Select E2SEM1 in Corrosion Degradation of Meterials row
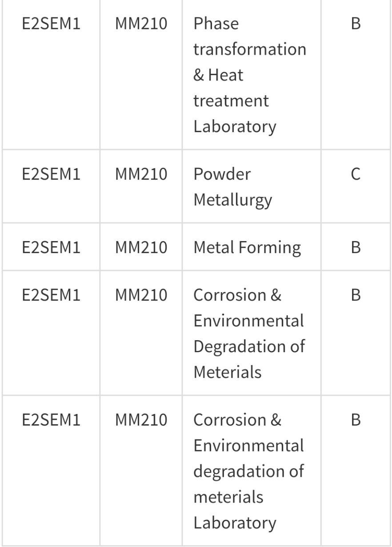 (x=51, y=295)
